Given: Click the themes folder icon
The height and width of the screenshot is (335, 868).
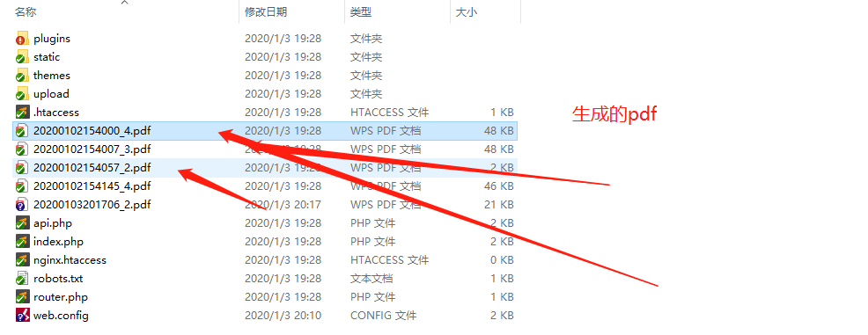Looking at the screenshot, I should tap(22, 76).
